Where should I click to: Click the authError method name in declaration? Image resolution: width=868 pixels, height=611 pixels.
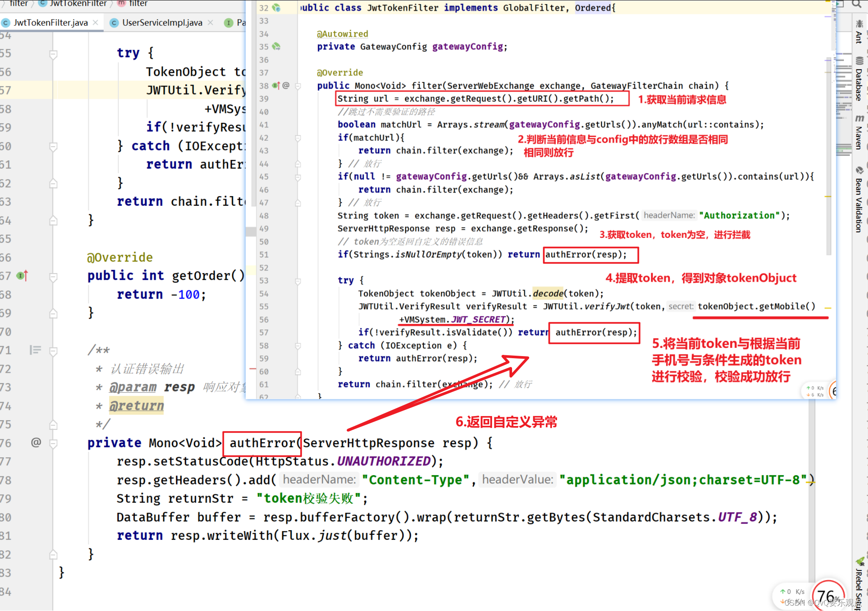[x=262, y=443]
